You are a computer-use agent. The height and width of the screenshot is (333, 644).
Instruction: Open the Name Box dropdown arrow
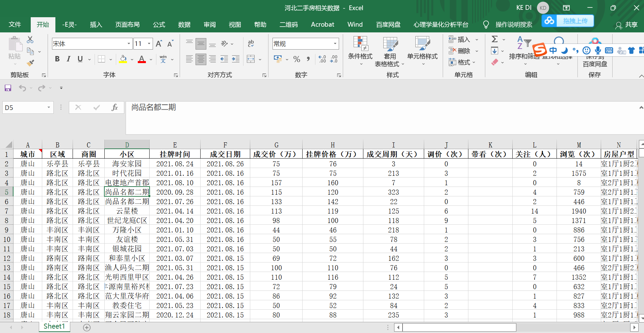[x=49, y=107]
